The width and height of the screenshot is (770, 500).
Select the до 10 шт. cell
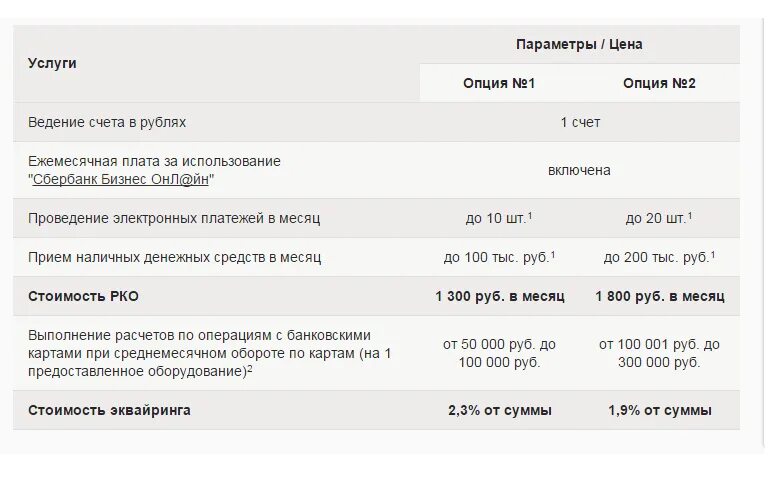[x=499, y=217]
